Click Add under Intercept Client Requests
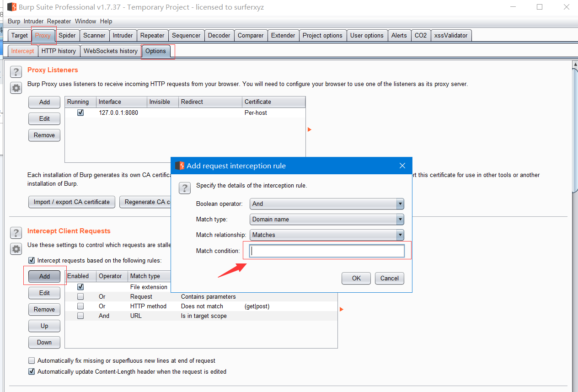Image resolution: width=578 pixels, height=392 pixels. click(44, 276)
